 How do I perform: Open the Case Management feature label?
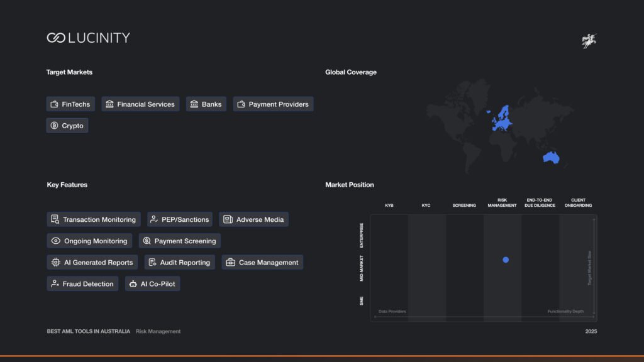pyautogui.click(x=269, y=262)
